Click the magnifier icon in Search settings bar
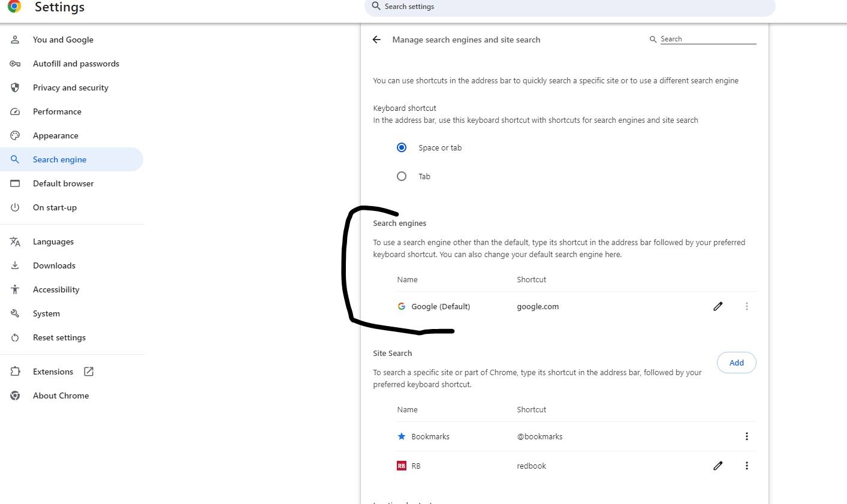 tap(376, 6)
